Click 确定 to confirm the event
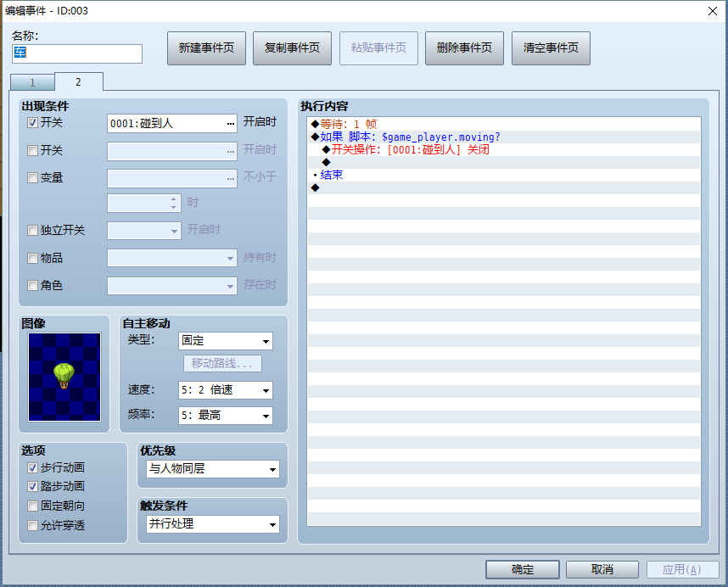The height and width of the screenshot is (587, 728). pyautogui.click(x=523, y=570)
